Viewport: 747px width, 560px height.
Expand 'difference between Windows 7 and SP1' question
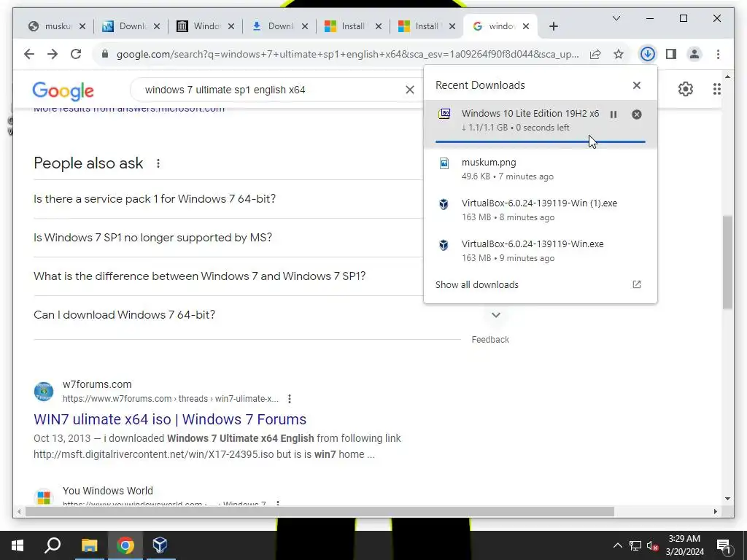199,276
